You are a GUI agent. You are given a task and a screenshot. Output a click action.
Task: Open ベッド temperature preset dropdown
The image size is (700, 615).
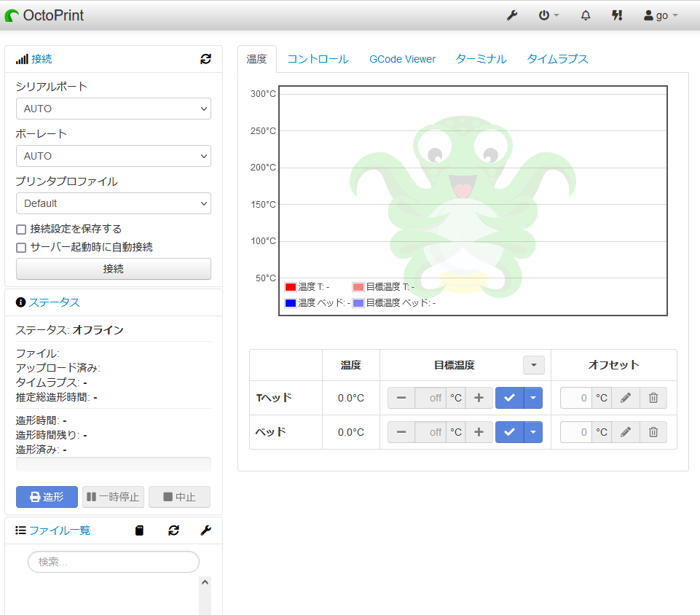point(533,432)
